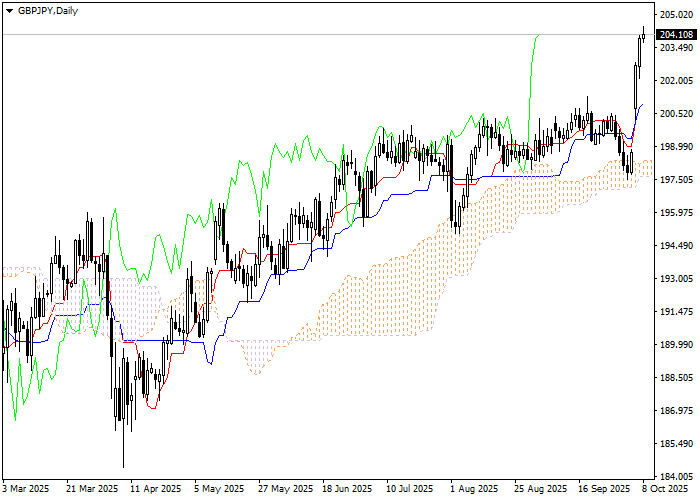Open the chart menu triangle beside GBPJPY
The height and width of the screenshot is (500, 700).
click(9, 10)
